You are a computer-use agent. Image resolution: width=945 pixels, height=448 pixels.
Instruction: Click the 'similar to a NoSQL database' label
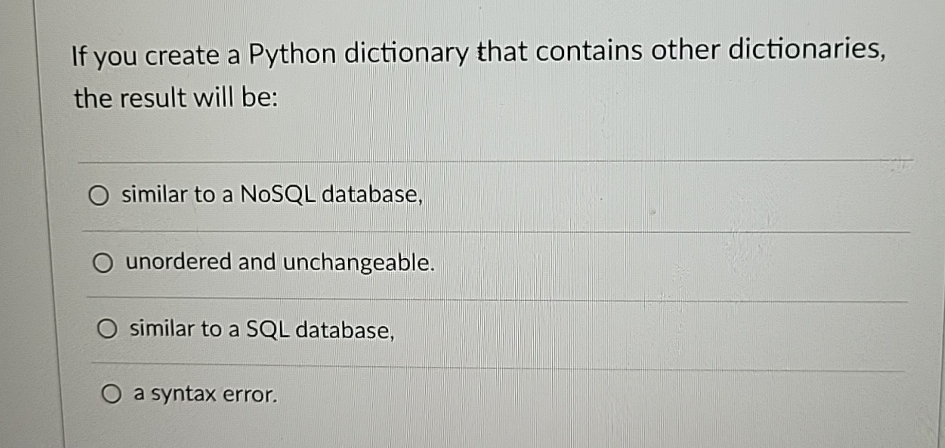coord(271,194)
